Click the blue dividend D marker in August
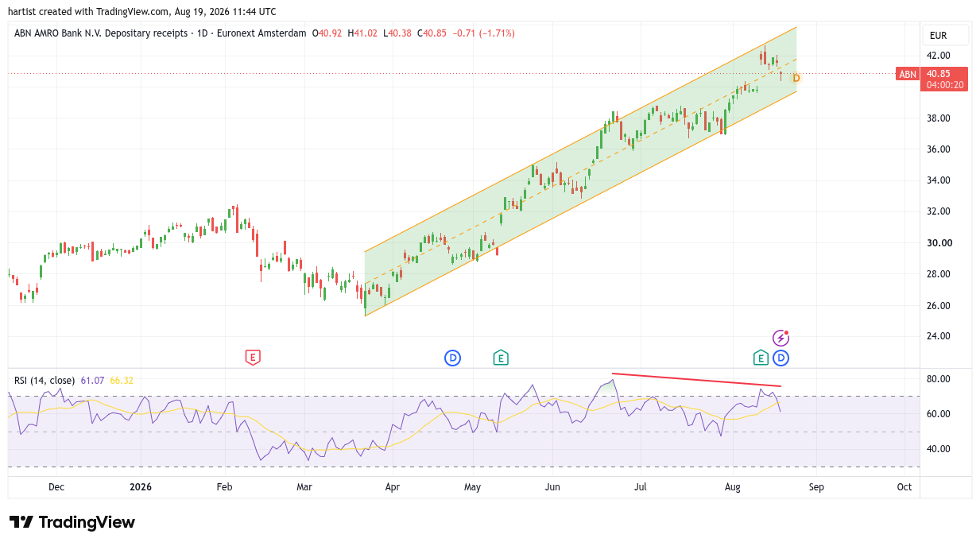The image size is (980, 546). [x=781, y=358]
